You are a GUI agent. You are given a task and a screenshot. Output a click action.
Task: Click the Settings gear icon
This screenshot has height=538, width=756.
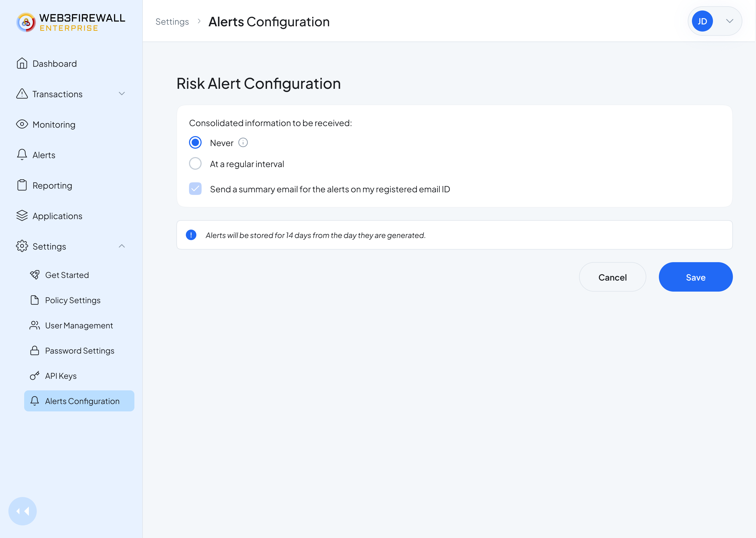click(x=22, y=246)
